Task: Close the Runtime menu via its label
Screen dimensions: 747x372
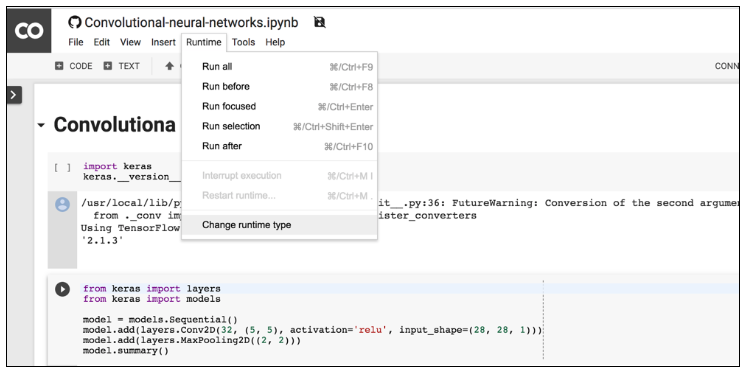Action: coord(204,42)
